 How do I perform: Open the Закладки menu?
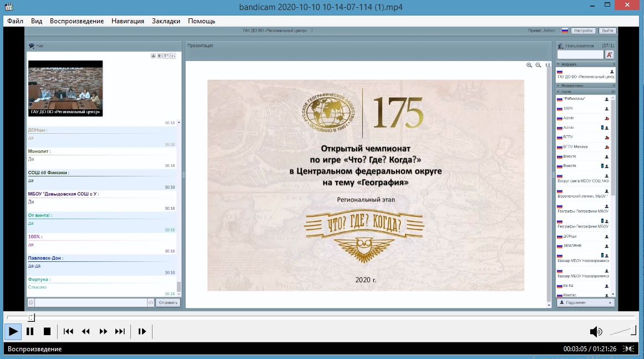click(166, 21)
